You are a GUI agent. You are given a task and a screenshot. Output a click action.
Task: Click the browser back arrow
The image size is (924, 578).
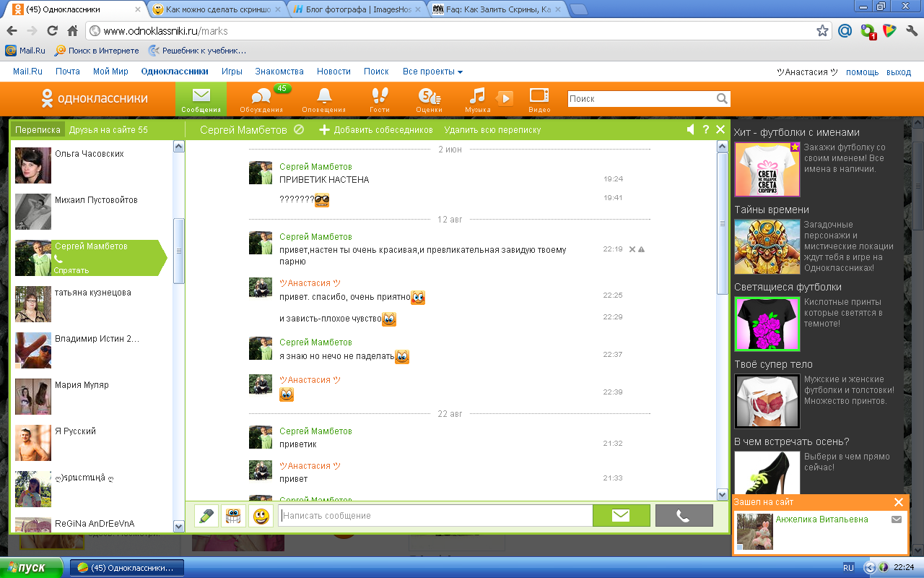(12, 31)
